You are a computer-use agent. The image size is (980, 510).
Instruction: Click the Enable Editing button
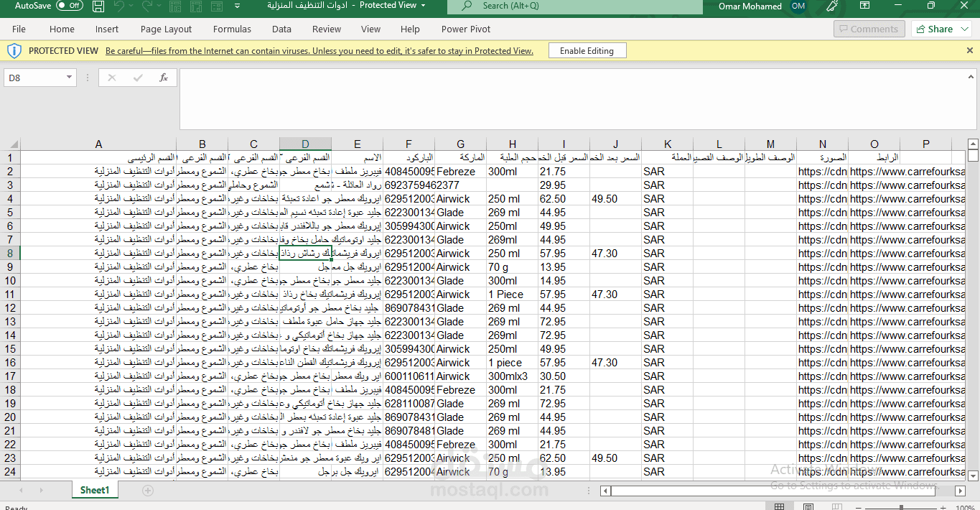tap(587, 51)
